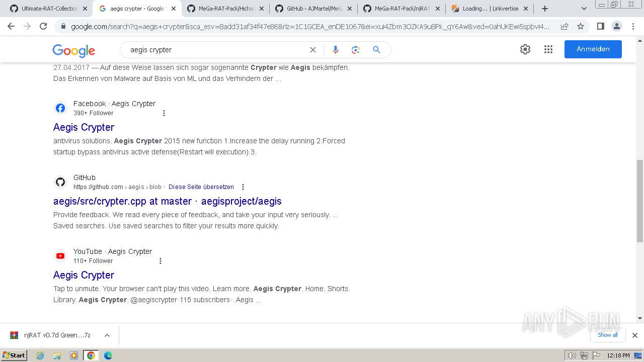The width and height of the screenshot is (644, 362).
Task: Clear the search query with X
Action: click(x=313, y=50)
